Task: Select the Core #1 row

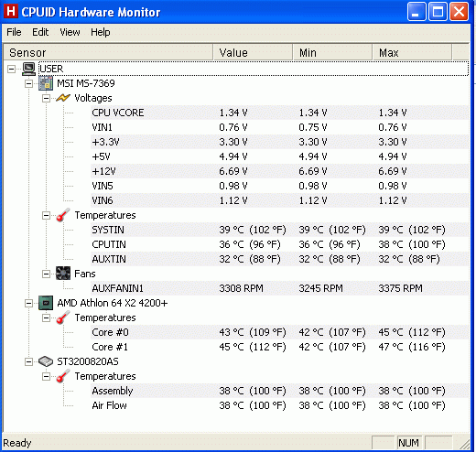Action: click(280, 347)
